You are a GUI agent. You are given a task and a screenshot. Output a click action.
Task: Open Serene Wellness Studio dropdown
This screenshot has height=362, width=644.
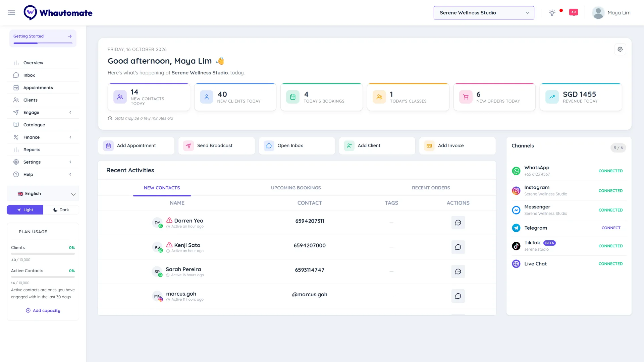(484, 13)
